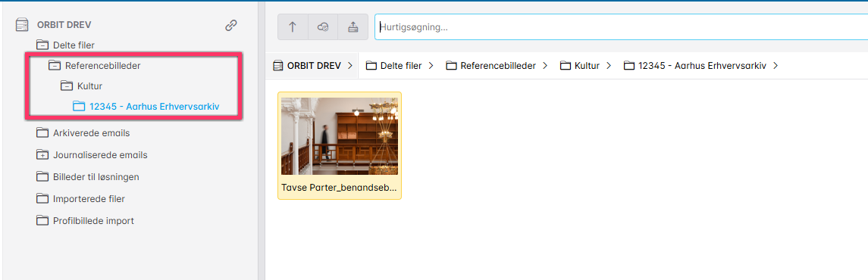Open chevron after ORBIT DREV in breadcrumb
Image resolution: width=868 pixels, height=280 pixels.
[x=350, y=66]
